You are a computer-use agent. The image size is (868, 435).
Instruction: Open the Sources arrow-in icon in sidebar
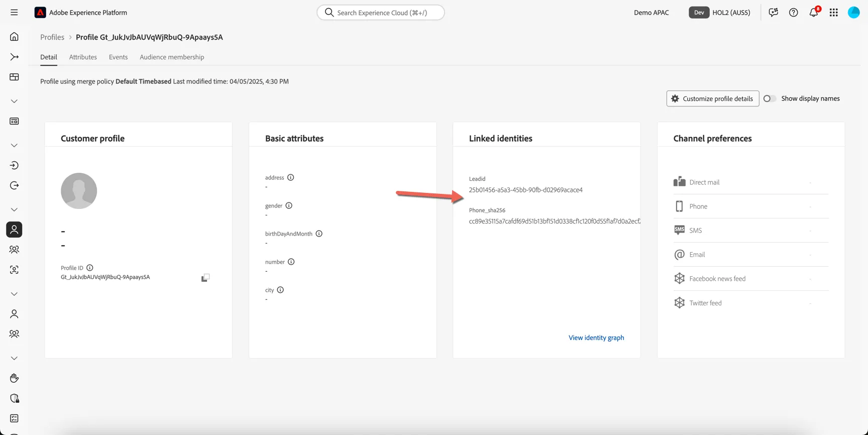click(14, 165)
